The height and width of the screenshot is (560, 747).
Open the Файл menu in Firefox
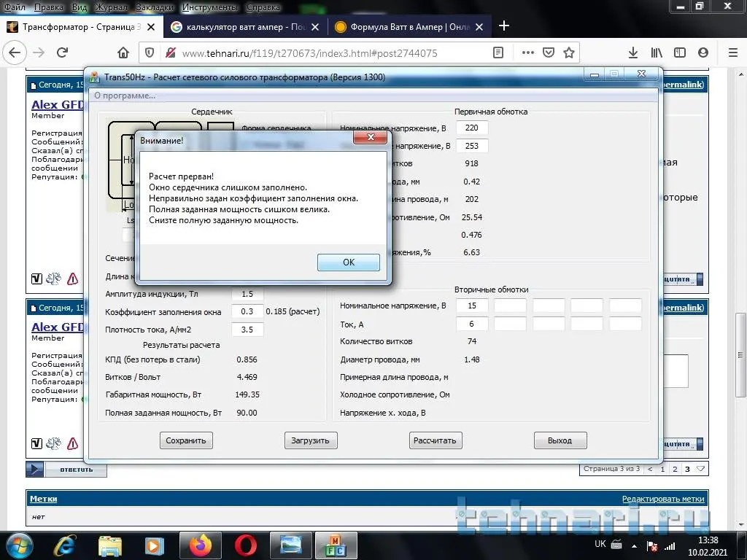coord(15,7)
